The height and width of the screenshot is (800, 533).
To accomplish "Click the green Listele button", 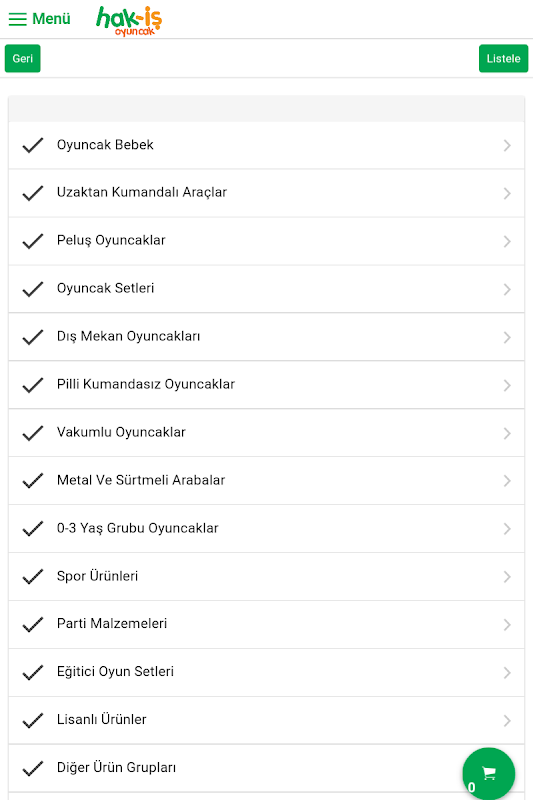I will point(503,59).
